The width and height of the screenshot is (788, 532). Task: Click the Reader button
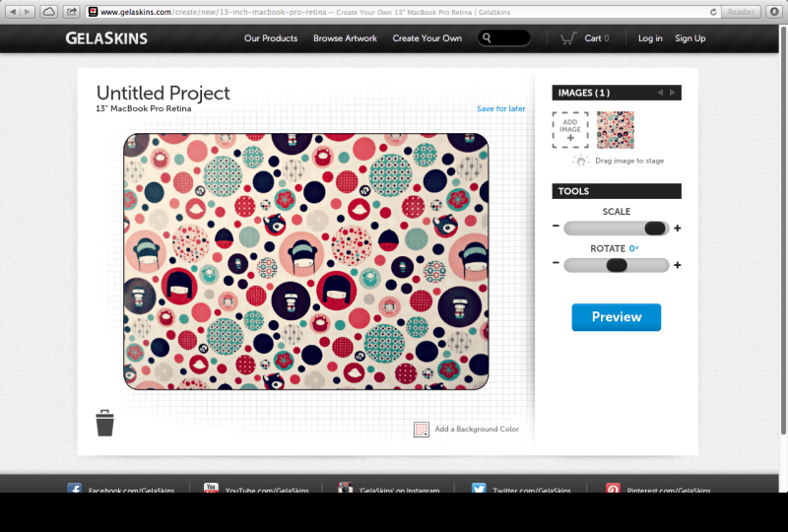[741, 12]
